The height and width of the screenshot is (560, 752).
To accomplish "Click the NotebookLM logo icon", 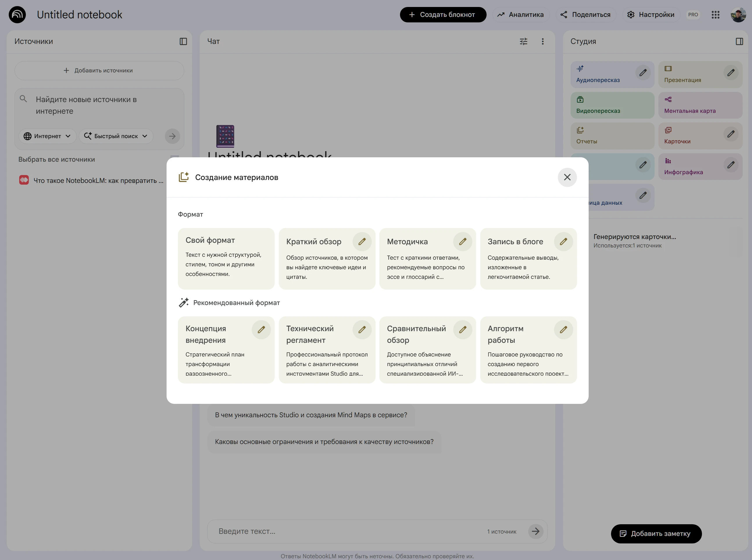I will (x=17, y=15).
